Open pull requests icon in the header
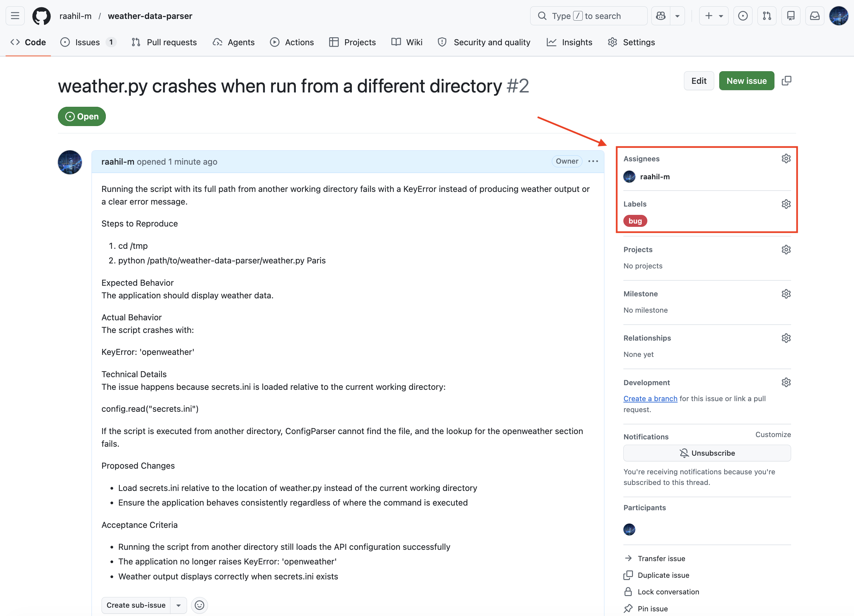Viewport: 854px width, 616px height. coord(767,16)
